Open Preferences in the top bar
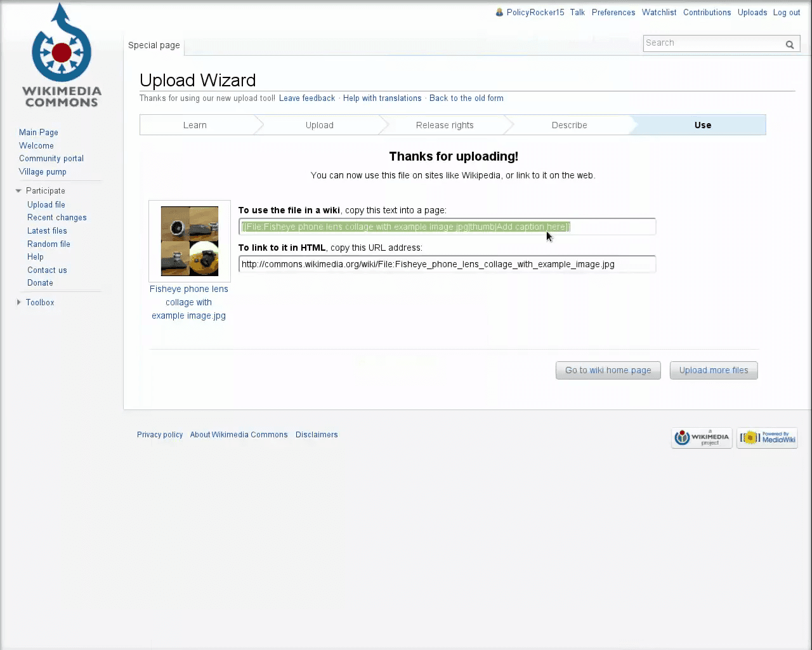Image resolution: width=812 pixels, height=650 pixels. pos(613,12)
